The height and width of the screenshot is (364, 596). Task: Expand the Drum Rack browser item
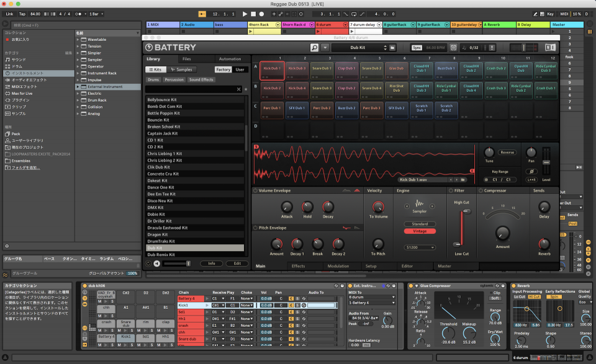tap(78, 100)
